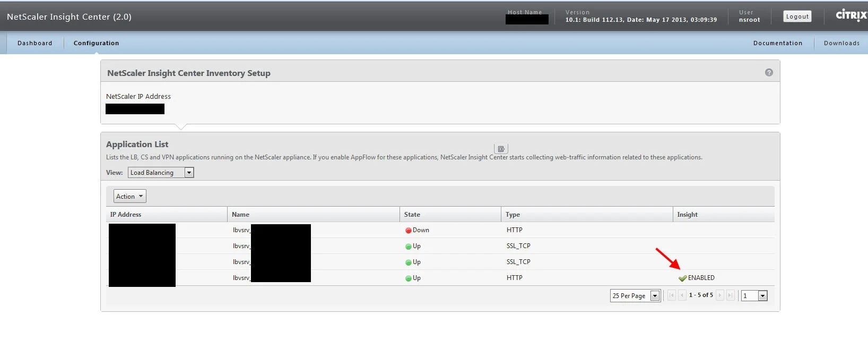Screen dimensions: 868x348
Task: Open the Action dropdown menu
Action: click(129, 197)
